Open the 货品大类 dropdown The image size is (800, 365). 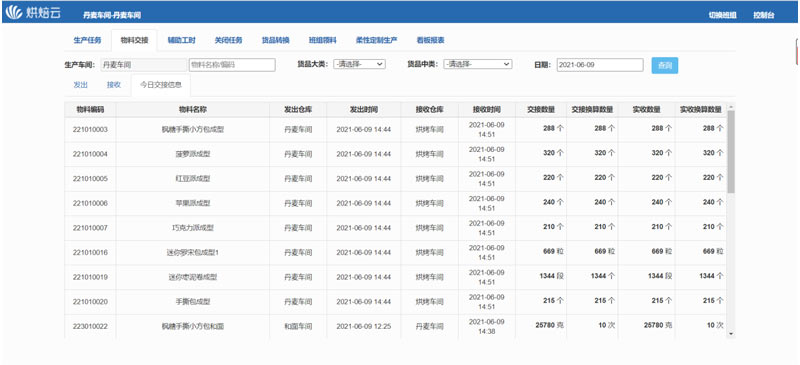(359, 64)
